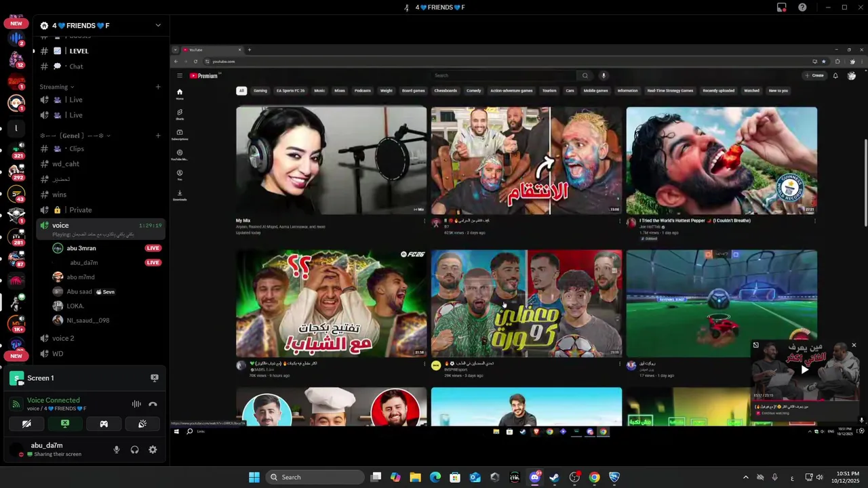Stop streaming via Screen 1 panel icon
868x488 pixels.
[155, 378]
